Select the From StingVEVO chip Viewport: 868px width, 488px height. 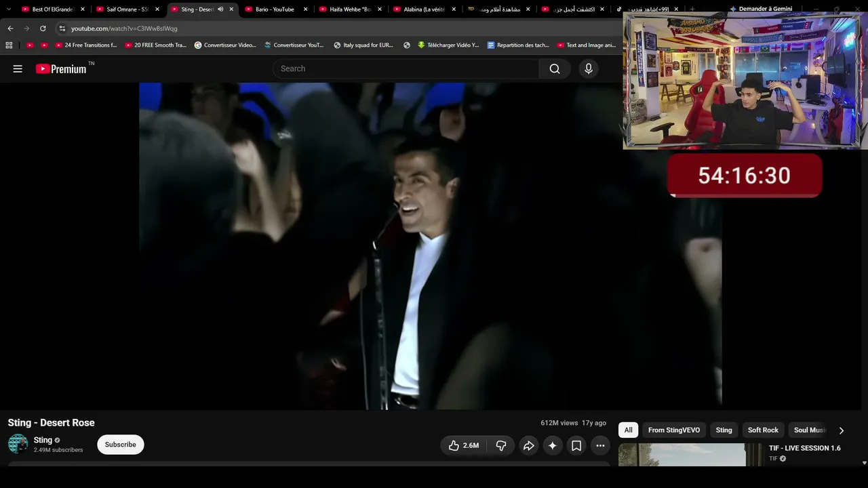pyautogui.click(x=674, y=430)
